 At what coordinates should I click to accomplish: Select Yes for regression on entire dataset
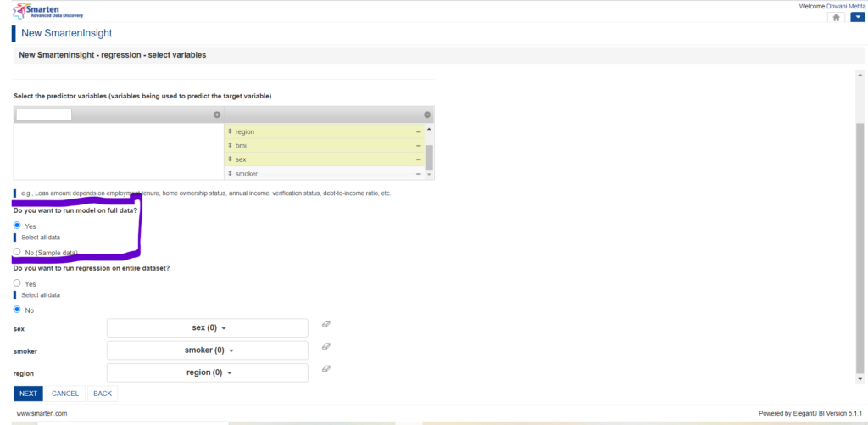click(x=17, y=283)
